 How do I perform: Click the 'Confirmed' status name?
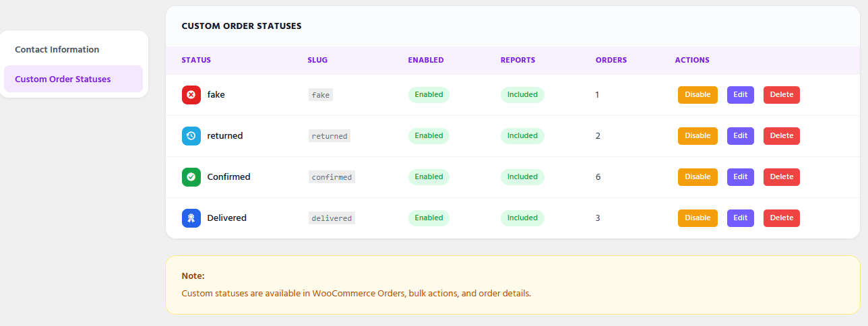coord(228,177)
